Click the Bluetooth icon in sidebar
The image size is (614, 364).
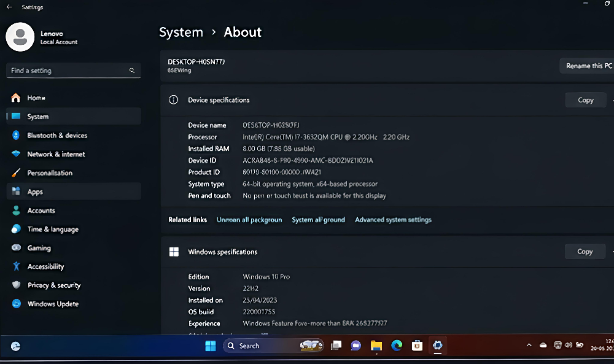click(x=16, y=135)
